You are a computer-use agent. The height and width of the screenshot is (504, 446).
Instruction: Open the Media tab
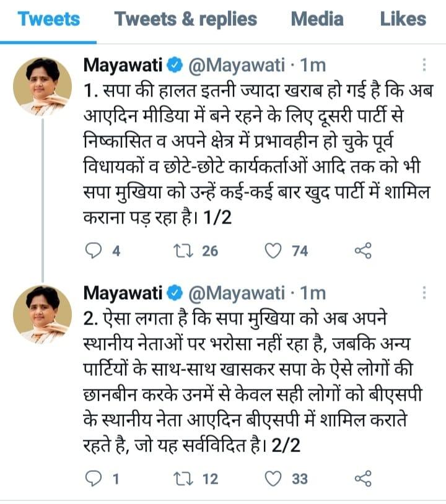pyautogui.click(x=317, y=19)
